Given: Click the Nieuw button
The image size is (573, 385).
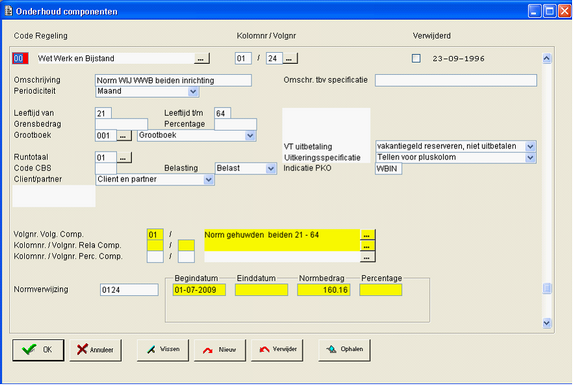Looking at the screenshot, I should point(220,350).
